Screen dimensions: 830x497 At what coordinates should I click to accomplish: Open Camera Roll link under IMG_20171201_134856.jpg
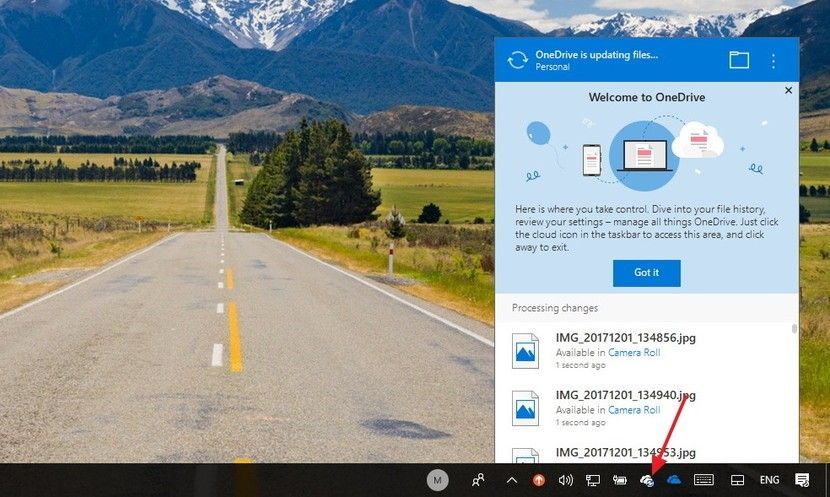pos(634,352)
